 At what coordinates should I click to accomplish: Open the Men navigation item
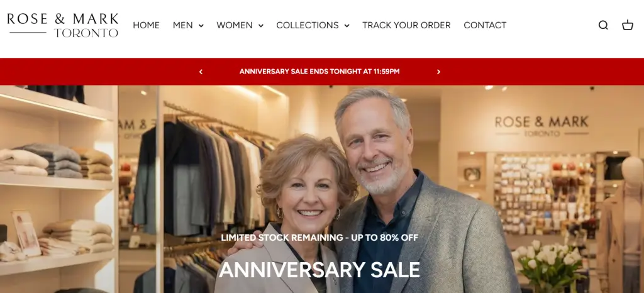point(183,25)
